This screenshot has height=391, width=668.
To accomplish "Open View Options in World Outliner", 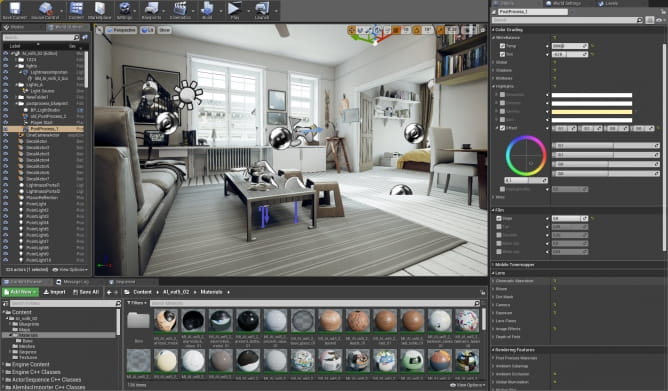I will point(70,270).
